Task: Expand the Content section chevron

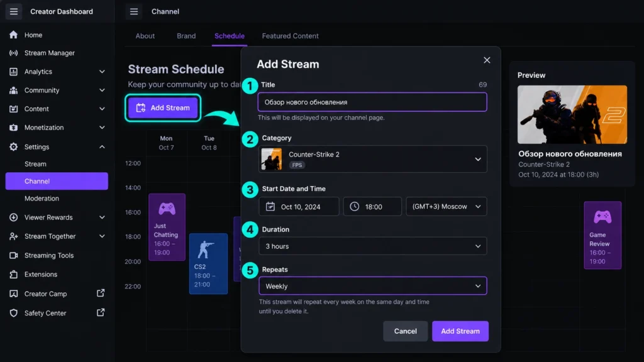Action: (x=102, y=109)
